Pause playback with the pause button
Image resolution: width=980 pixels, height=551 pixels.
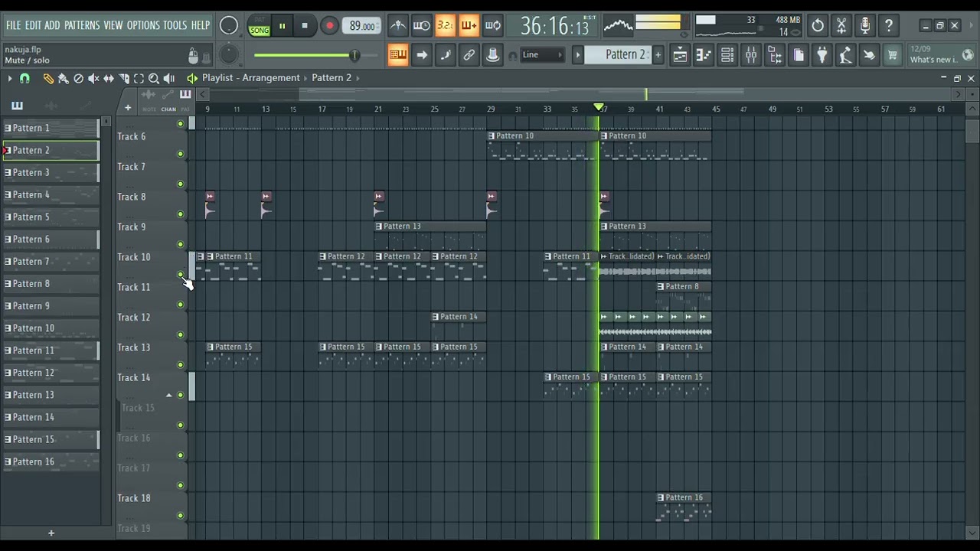click(x=282, y=26)
